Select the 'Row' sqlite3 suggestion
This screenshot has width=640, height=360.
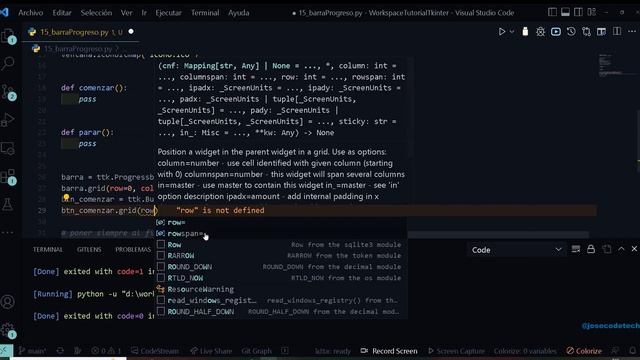point(281,244)
